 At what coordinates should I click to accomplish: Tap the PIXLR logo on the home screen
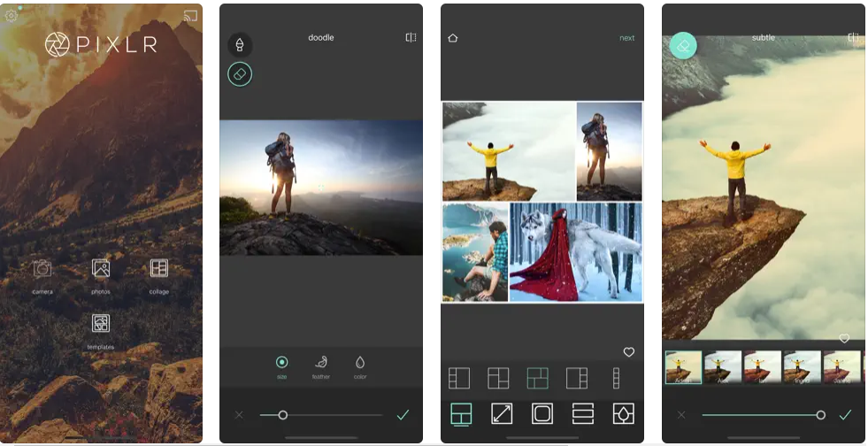point(101,44)
